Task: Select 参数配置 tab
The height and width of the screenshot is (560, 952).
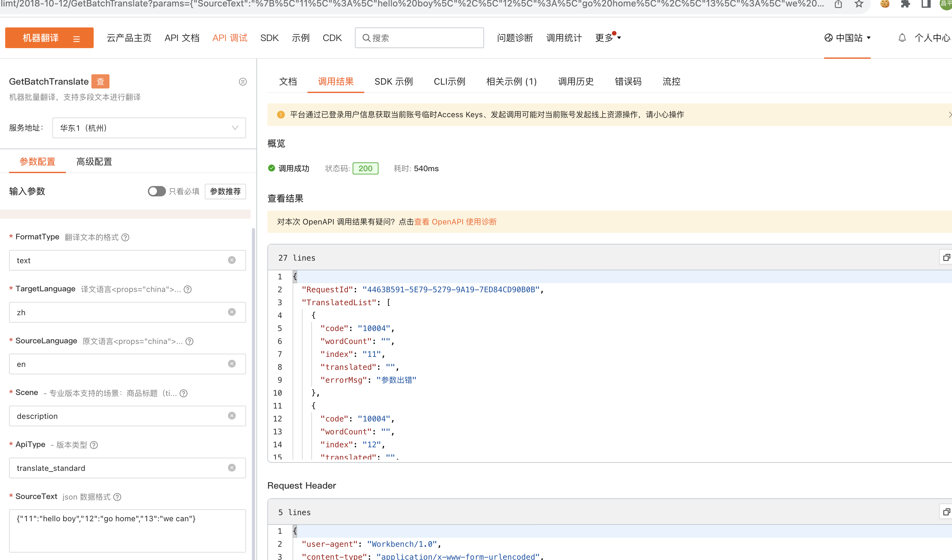Action: [37, 162]
